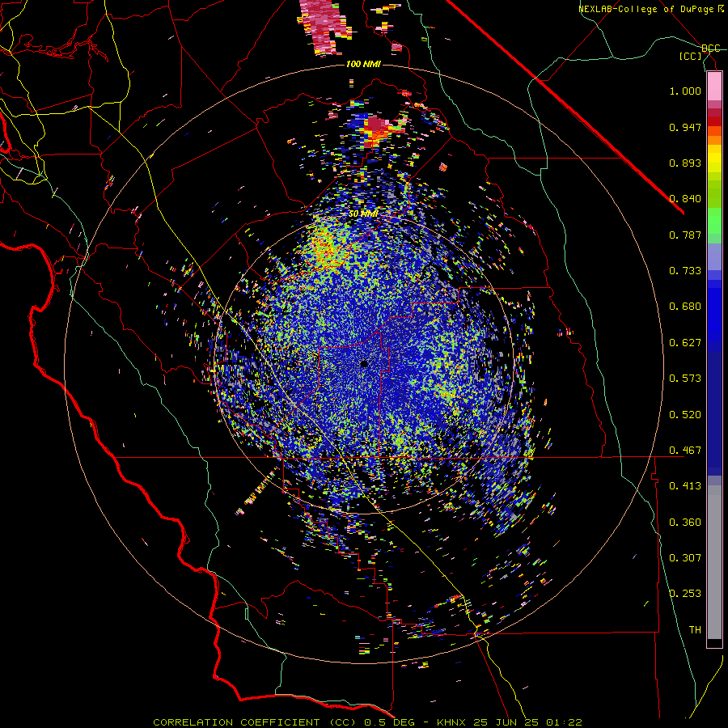728x728 pixels.
Task: Click the 0.680 scale value
Action: pyautogui.click(x=685, y=307)
